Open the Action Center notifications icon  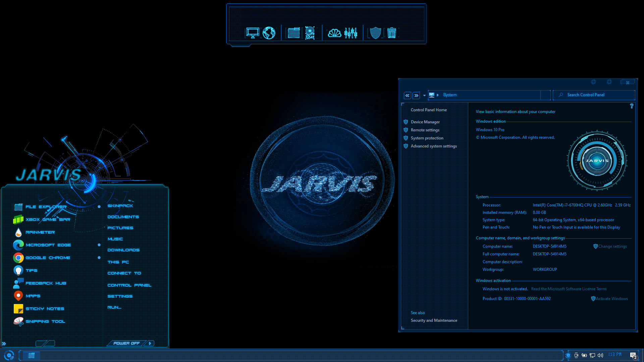point(633,356)
